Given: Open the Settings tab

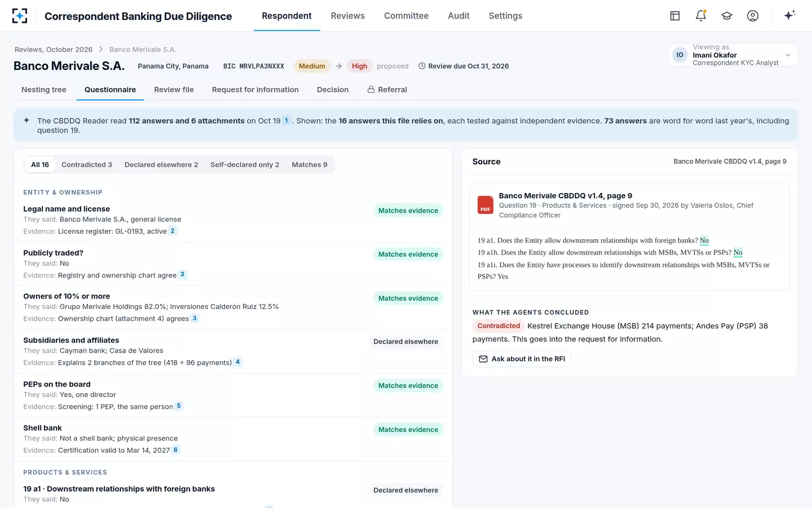Looking at the screenshot, I should pyautogui.click(x=505, y=16).
